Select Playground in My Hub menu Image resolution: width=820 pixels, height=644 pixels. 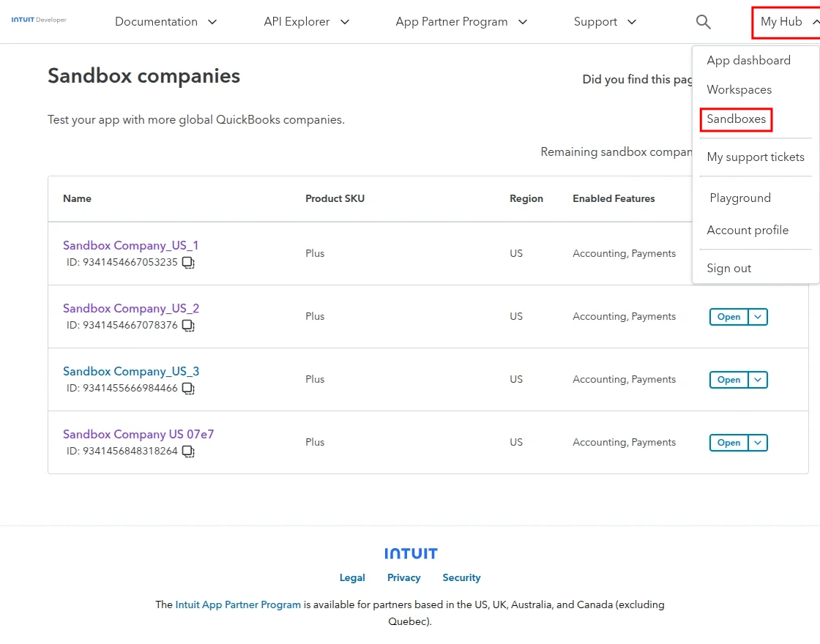(740, 198)
